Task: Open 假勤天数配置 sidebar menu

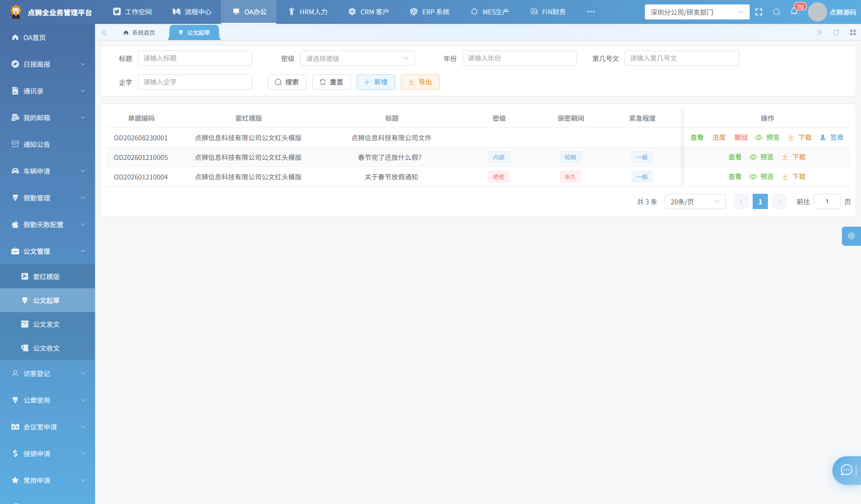Action: [47, 224]
